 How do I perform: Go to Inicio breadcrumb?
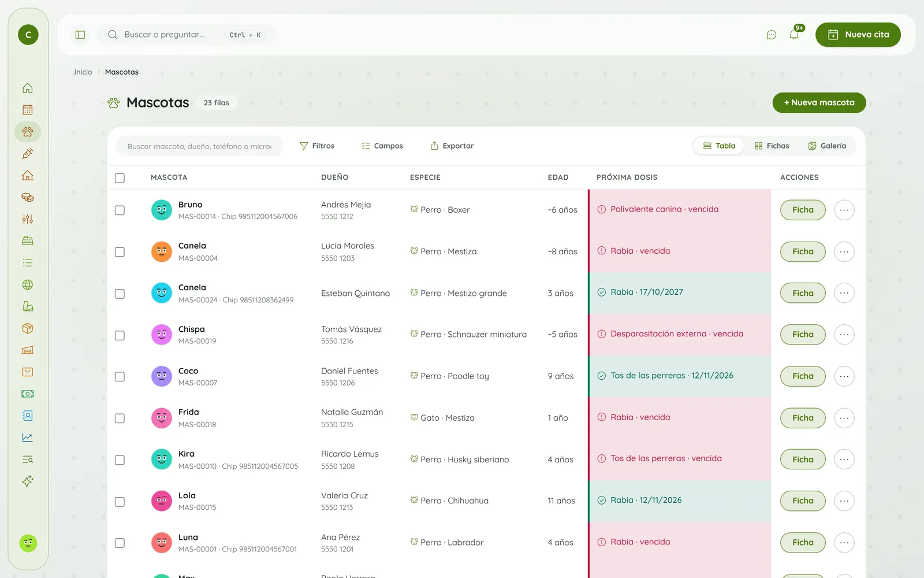coord(83,72)
